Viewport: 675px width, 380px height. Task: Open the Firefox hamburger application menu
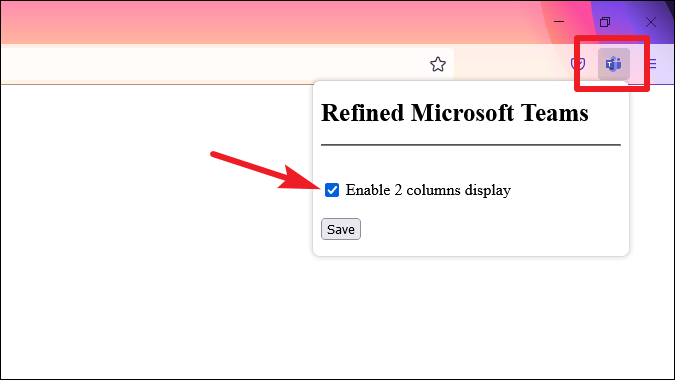coord(653,64)
